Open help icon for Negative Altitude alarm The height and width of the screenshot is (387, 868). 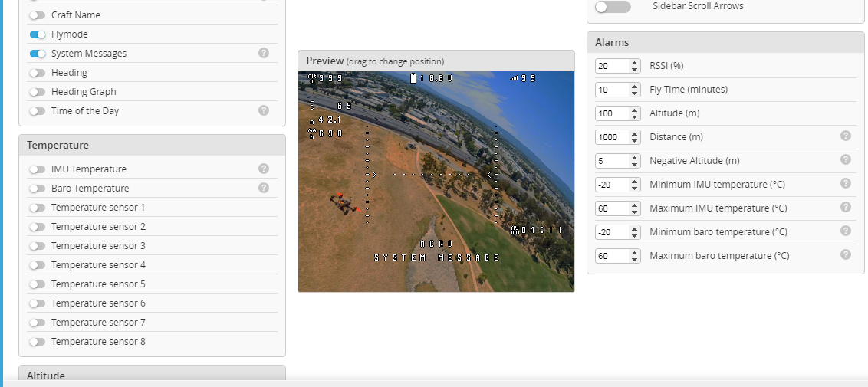(845, 159)
